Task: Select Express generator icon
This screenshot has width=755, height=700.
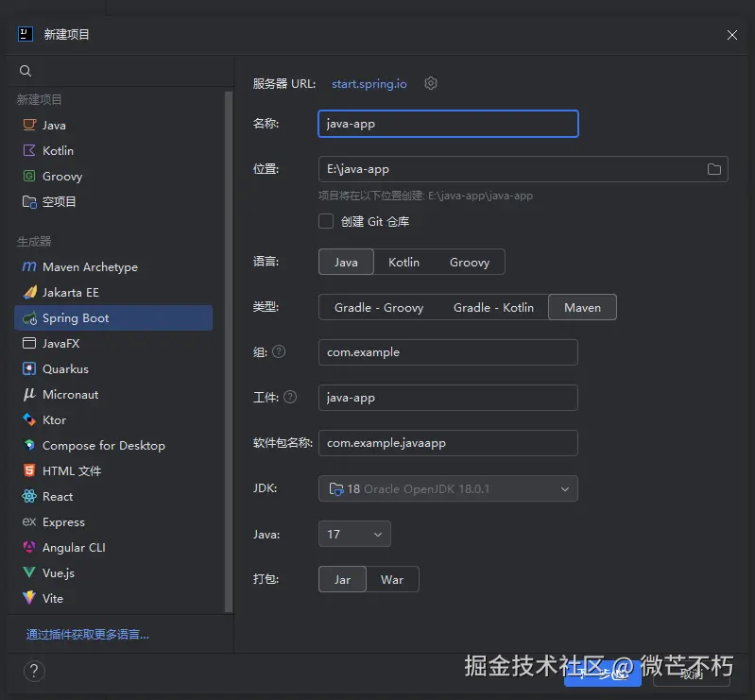Action: pos(29,521)
